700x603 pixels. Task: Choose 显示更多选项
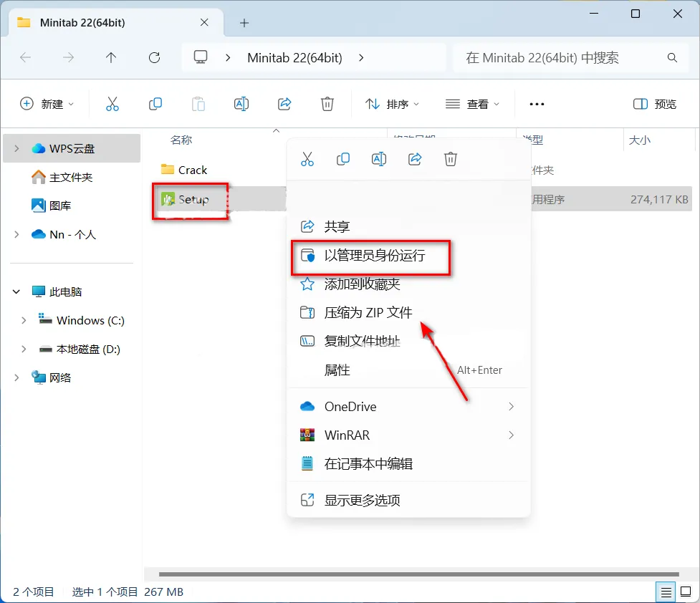pos(408,501)
